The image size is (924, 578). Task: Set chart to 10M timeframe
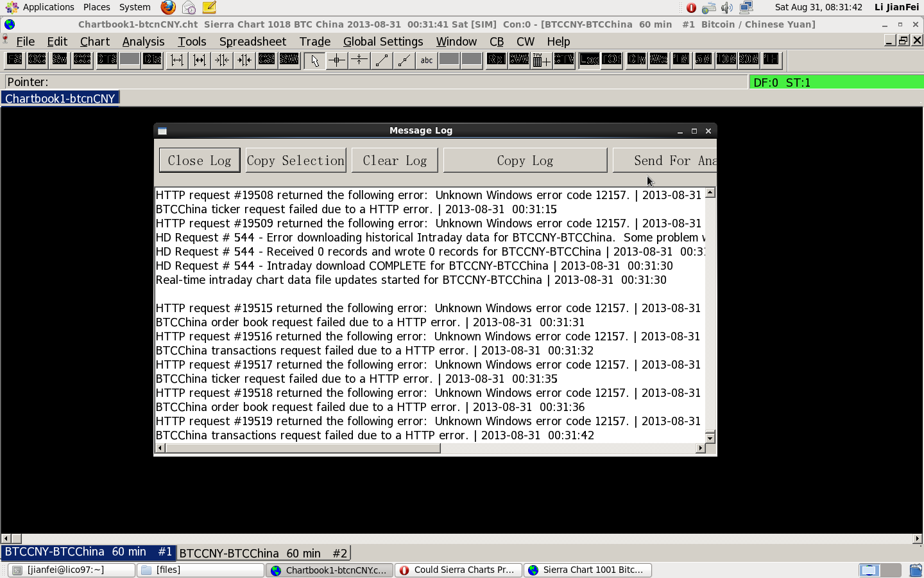click(726, 60)
